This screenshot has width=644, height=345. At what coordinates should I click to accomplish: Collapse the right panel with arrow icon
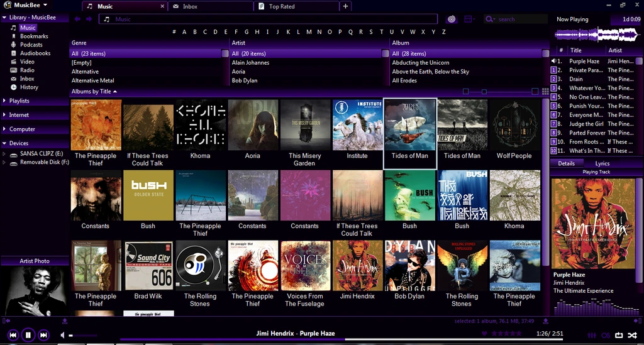coord(637,320)
